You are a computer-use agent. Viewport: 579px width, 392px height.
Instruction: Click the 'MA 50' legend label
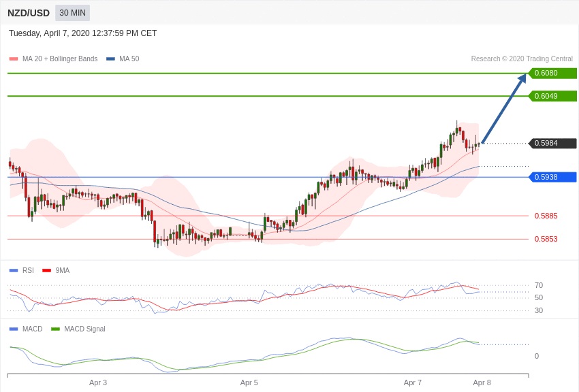click(129, 59)
